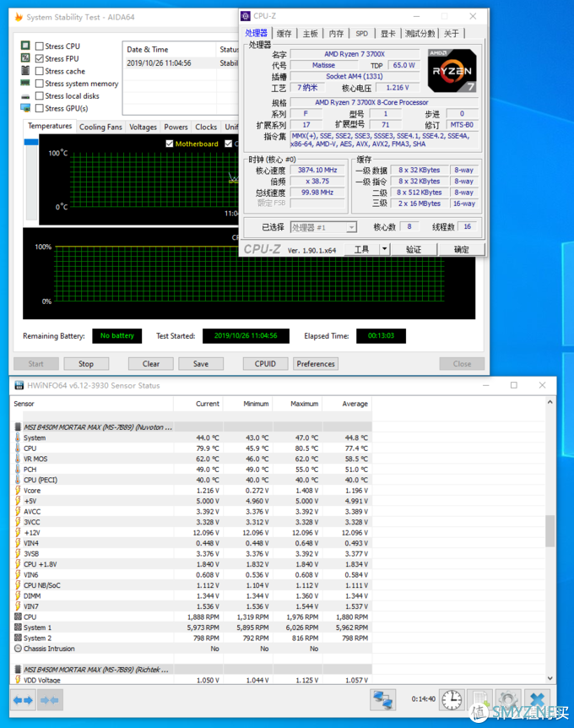Click HWiNFO close X sensor icon

pos(538,699)
